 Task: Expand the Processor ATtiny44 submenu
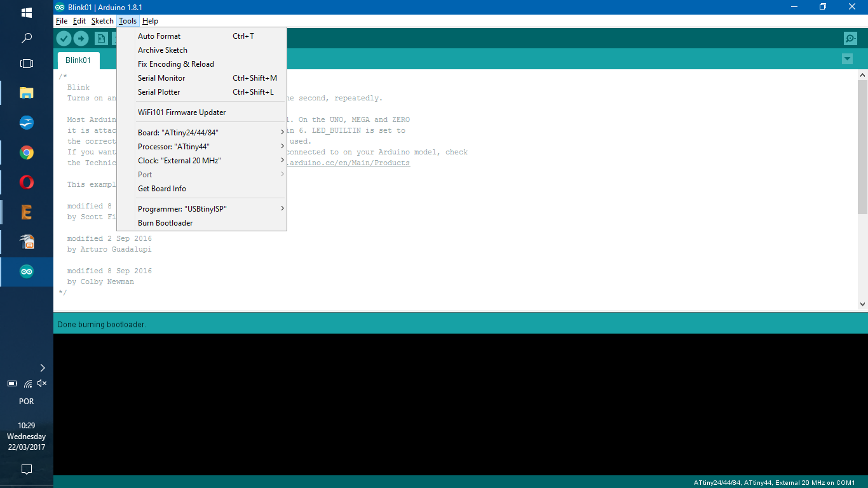point(201,147)
